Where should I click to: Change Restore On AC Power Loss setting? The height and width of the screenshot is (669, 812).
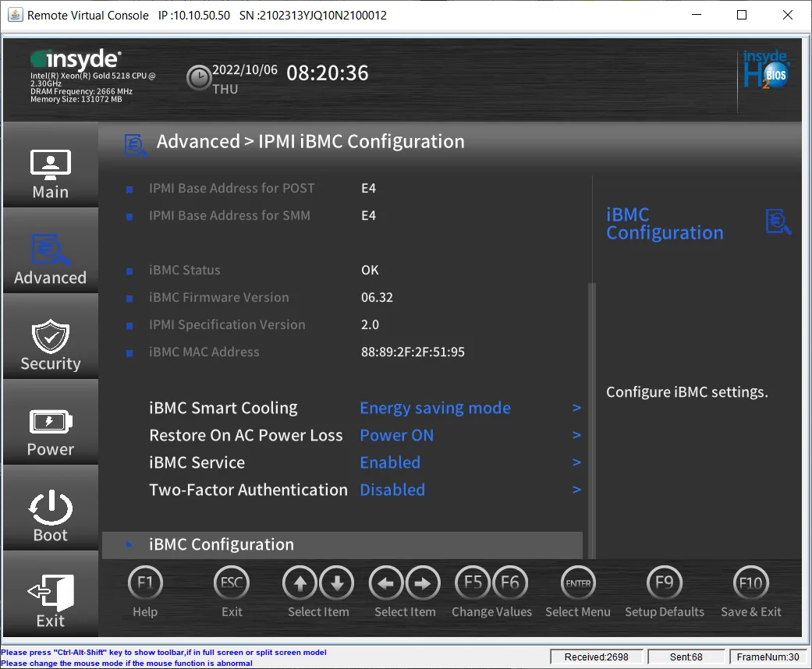tap(396, 435)
